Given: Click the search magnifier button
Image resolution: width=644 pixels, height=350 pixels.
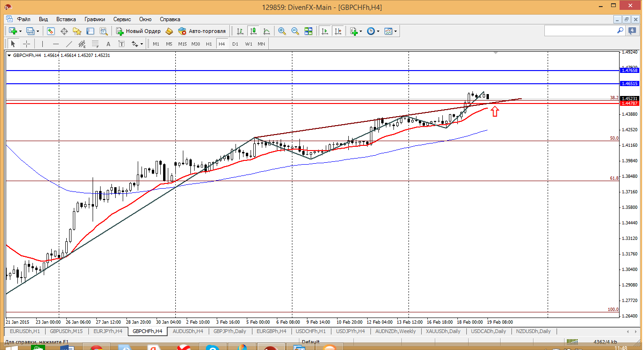Looking at the screenshot, I should pyautogui.click(x=620, y=31).
